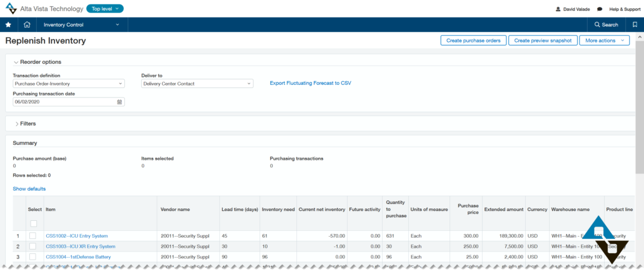Viewport: 644px width, 274px height.
Task: Select checkbox for CSS1003 ICU XR Entry System
Action: click(33, 246)
